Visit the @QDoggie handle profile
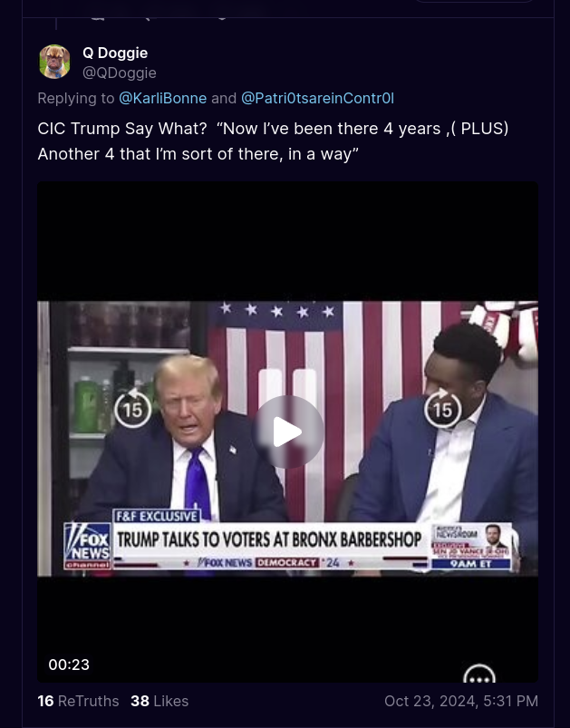The width and height of the screenshot is (570, 728). coord(120,73)
